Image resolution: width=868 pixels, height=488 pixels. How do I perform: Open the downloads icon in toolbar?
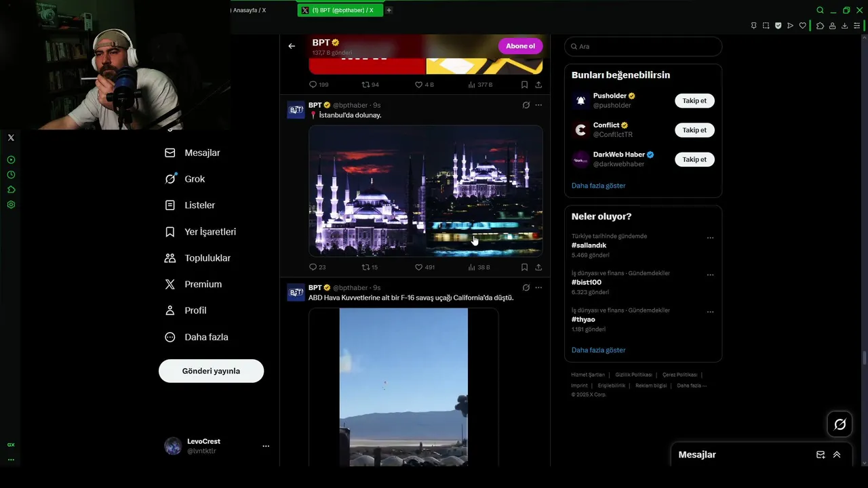pos(844,26)
